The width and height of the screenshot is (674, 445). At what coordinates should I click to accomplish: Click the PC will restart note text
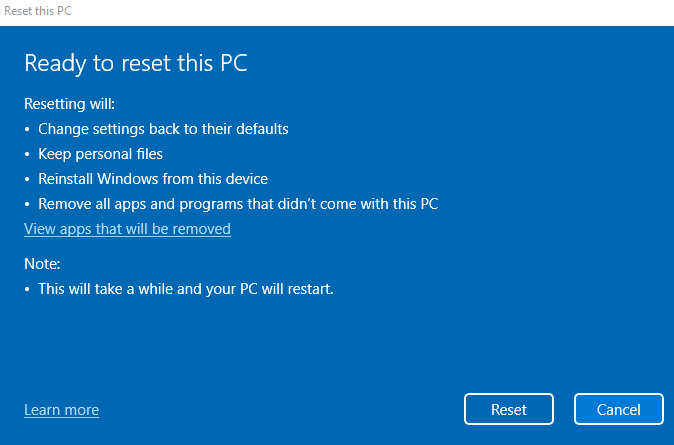(185, 289)
